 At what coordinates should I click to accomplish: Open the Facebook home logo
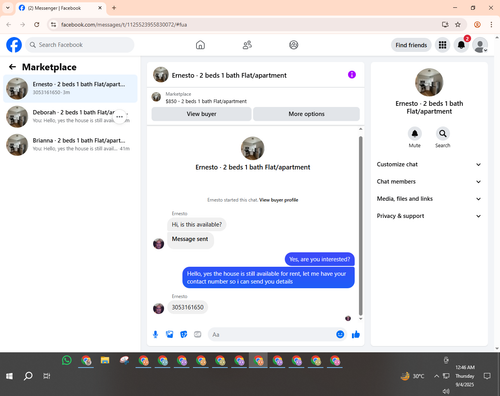click(14, 45)
